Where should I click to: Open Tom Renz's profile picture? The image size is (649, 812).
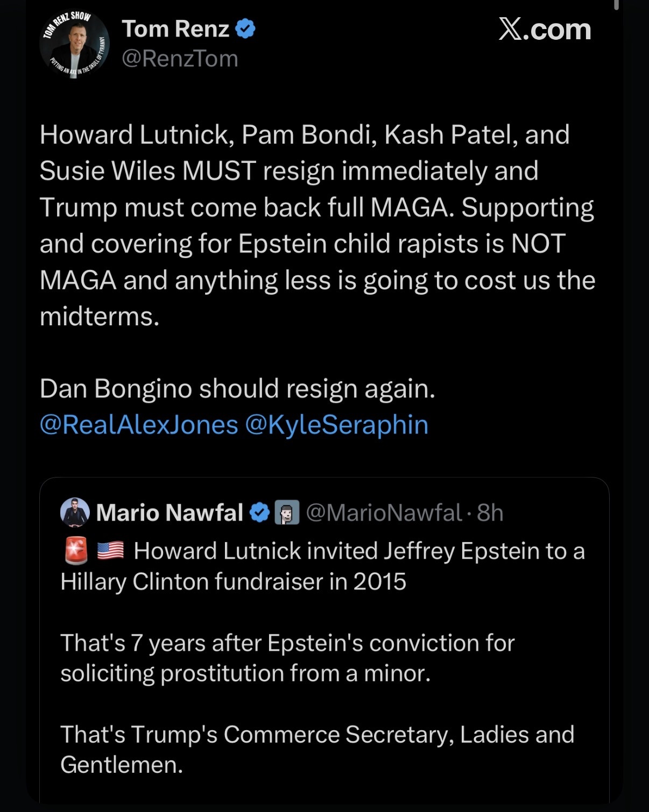click(x=74, y=45)
